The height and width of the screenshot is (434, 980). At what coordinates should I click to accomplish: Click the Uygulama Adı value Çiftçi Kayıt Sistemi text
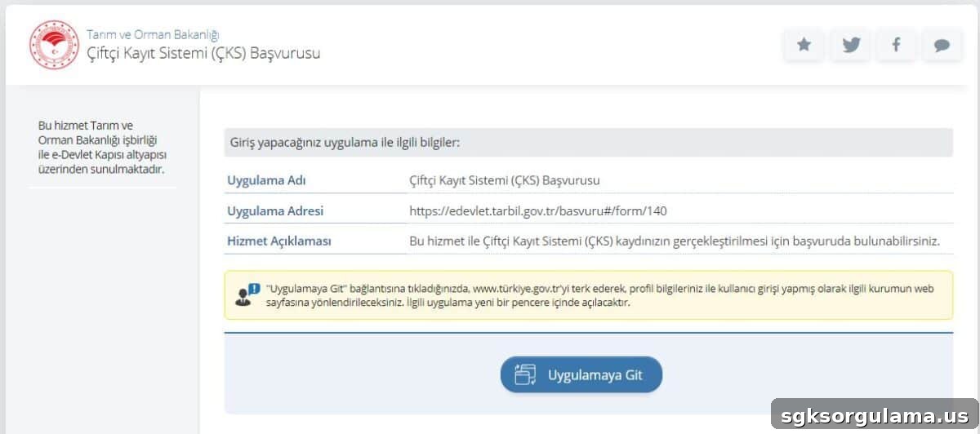pyautogui.click(x=505, y=180)
